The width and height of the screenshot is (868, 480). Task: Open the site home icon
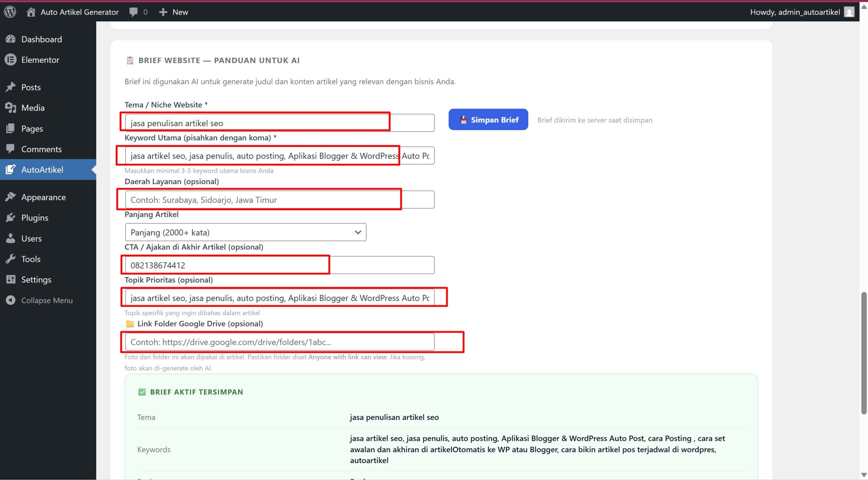click(31, 12)
